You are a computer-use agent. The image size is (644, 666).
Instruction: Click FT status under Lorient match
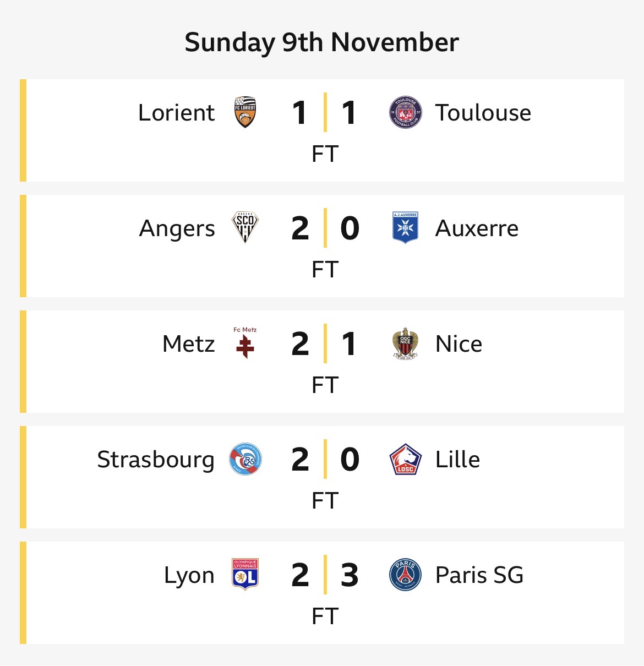(x=325, y=154)
